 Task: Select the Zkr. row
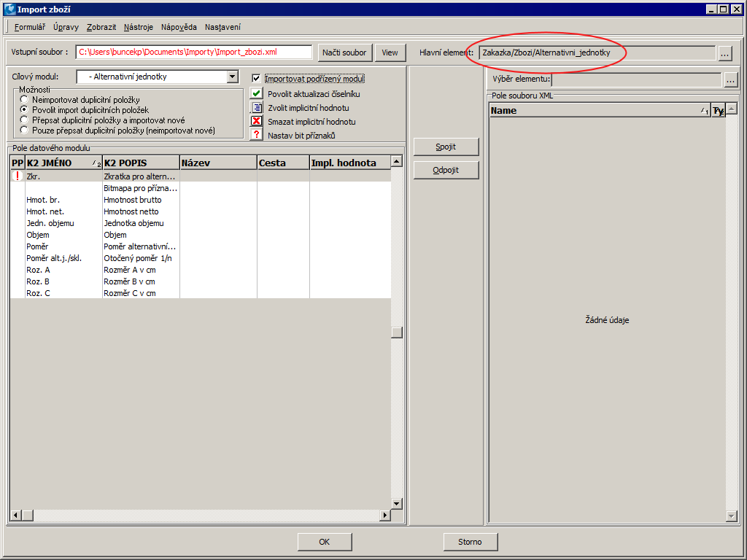[201, 176]
